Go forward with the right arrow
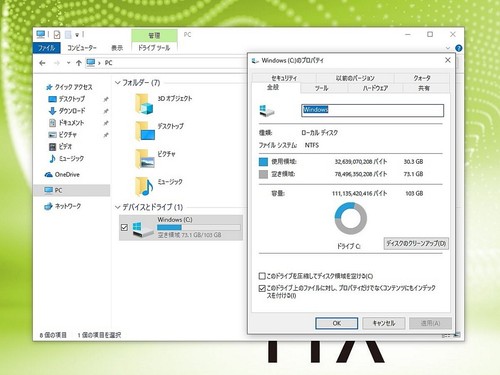The height and width of the screenshot is (375, 500). click(x=57, y=63)
